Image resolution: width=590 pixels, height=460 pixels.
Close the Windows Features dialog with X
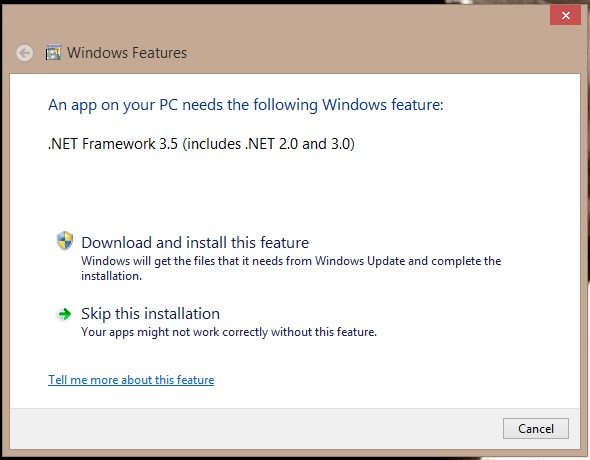(565, 15)
